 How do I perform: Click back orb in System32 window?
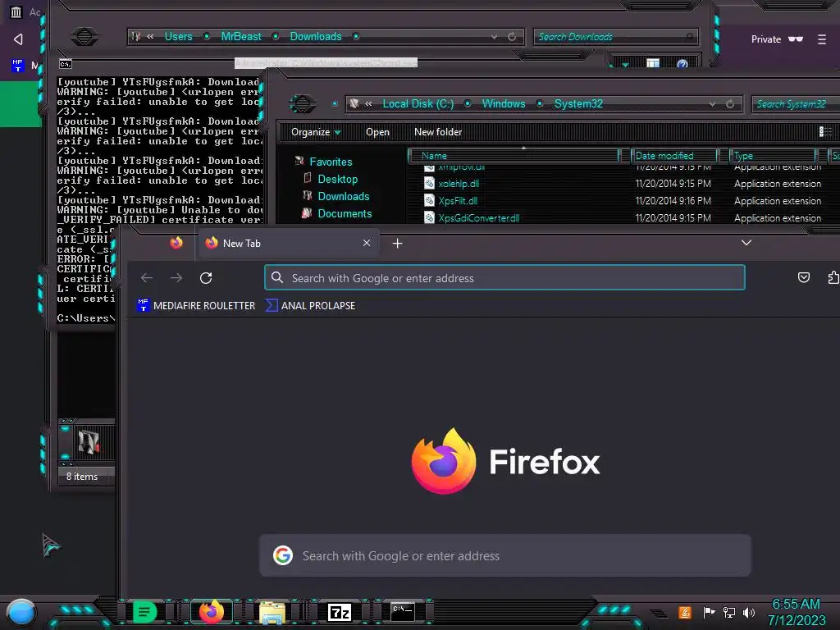tap(303, 103)
